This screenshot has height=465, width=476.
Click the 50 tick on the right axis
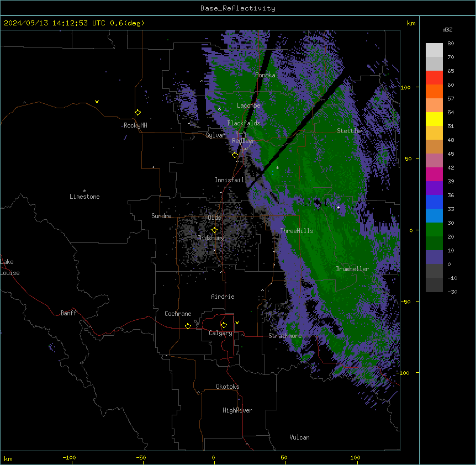(408, 158)
